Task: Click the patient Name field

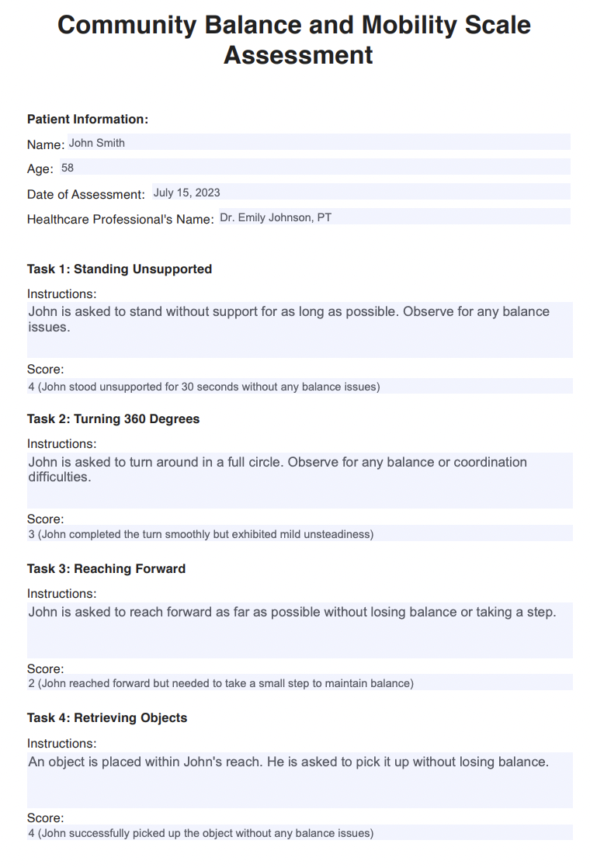Action: pyautogui.click(x=318, y=143)
